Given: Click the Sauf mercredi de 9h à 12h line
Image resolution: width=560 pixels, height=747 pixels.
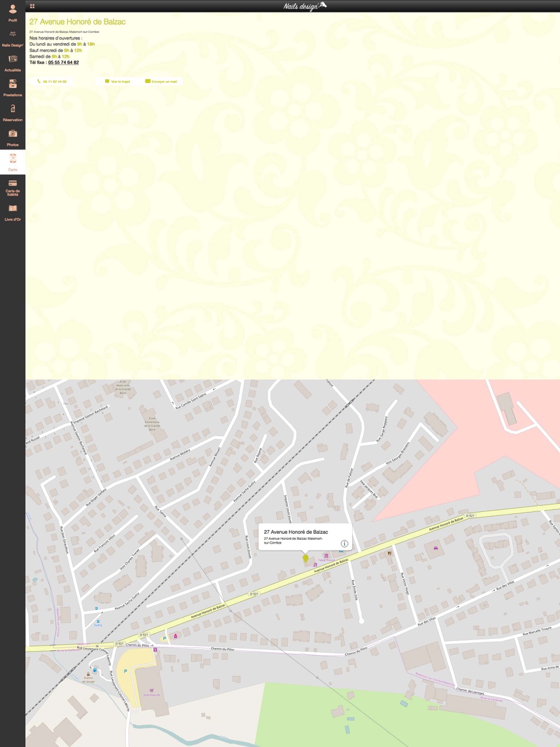Looking at the screenshot, I should [x=55, y=50].
